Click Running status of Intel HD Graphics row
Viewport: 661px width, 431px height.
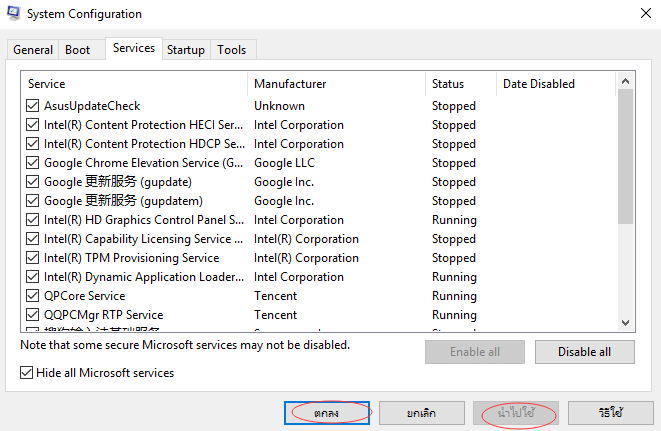coord(454,220)
